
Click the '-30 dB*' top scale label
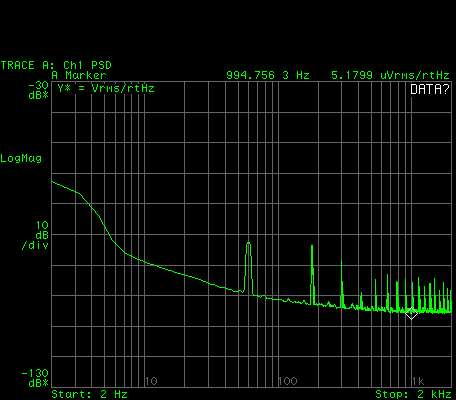point(38,90)
